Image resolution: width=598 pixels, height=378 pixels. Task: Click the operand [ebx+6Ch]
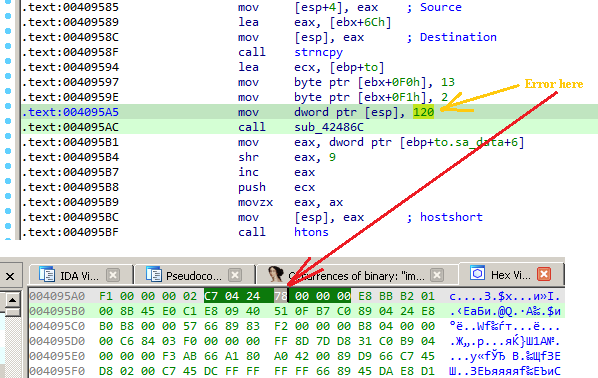point(360,22)
